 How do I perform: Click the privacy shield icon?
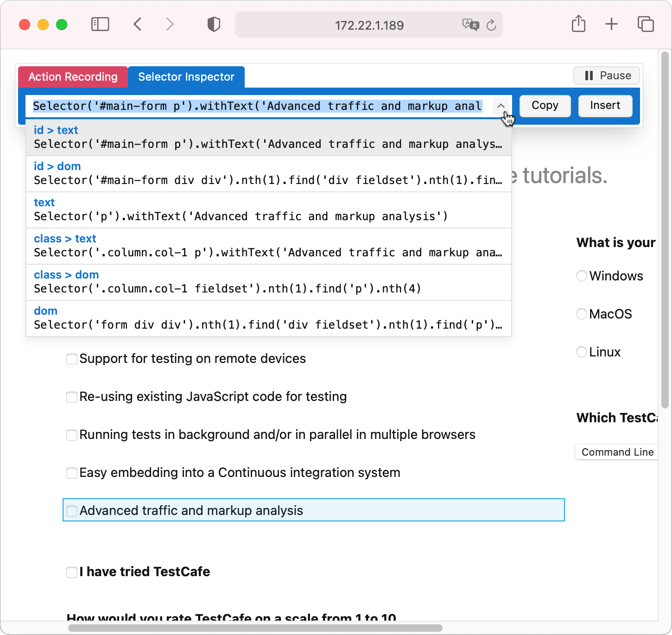[214, 24]
